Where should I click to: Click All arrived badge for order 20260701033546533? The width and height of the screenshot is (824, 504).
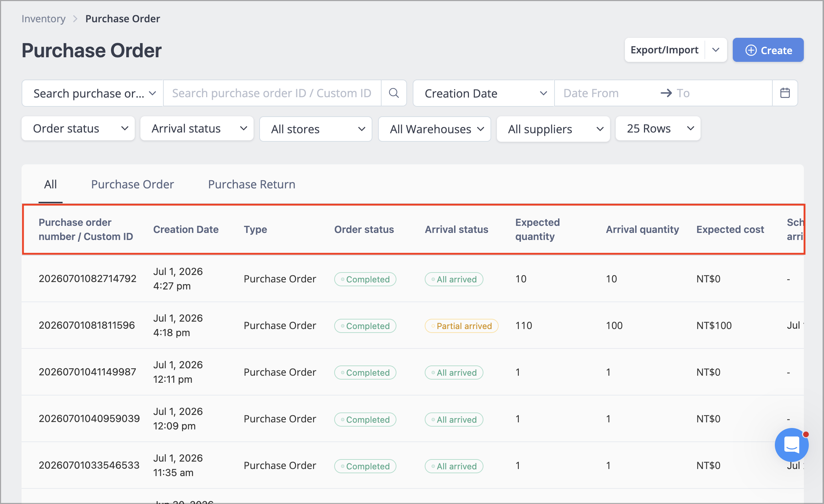(454, 466)
